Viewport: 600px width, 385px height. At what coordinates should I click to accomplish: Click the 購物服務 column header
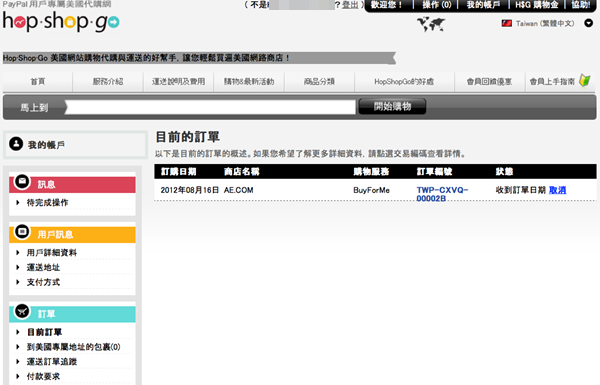371,171
